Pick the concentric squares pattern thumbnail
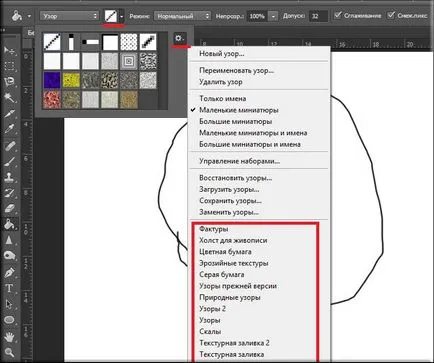 [129, 61]
